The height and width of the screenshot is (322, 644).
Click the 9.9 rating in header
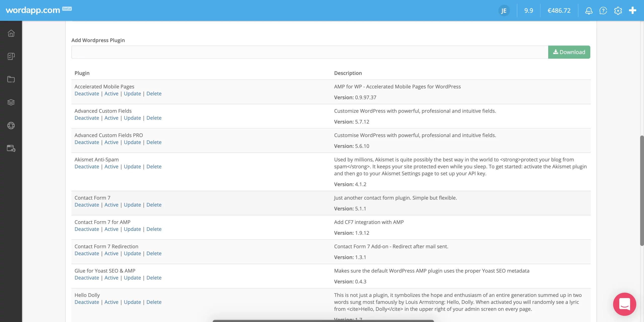coord(529,11)
